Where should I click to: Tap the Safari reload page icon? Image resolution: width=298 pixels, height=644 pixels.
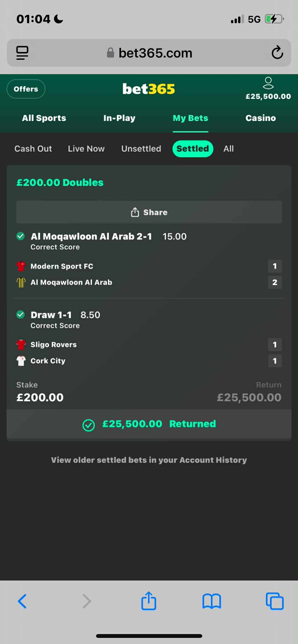[277, 53]
